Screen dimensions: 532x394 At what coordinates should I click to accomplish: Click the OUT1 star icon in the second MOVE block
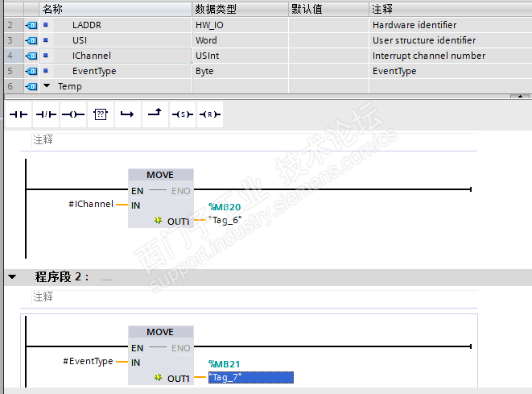158,377
